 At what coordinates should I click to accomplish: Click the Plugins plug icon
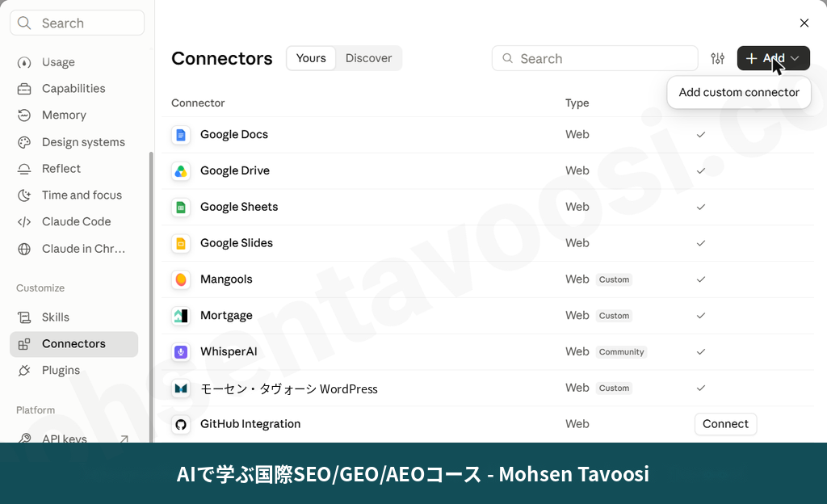[x=24, y=371]
